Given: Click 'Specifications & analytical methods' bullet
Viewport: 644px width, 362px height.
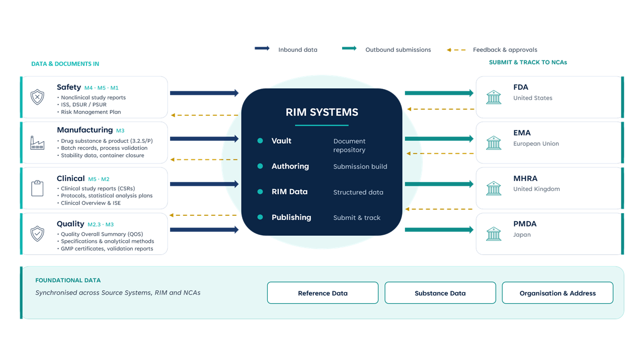Looking at the screenshot, I should (106, 241).
